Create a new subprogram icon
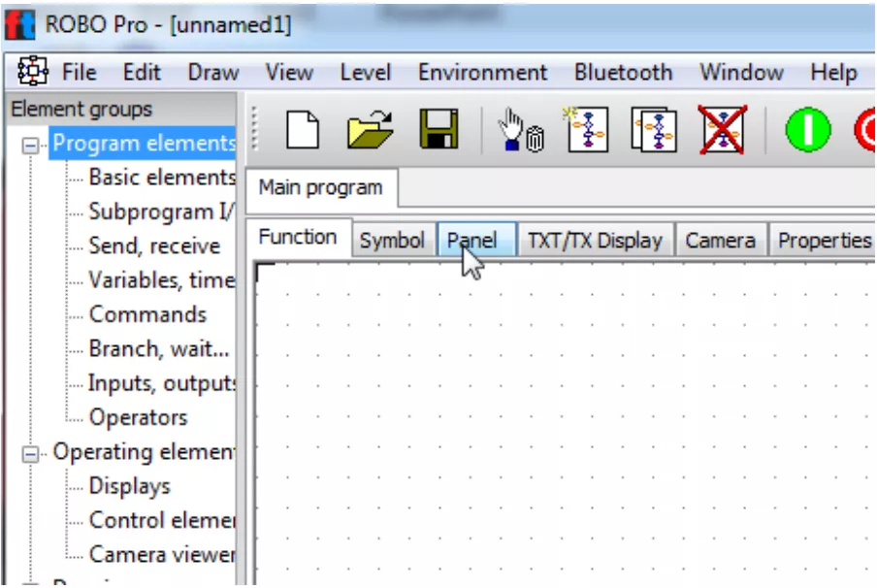This screenshot has height=588, width=877. pos(587,129)
